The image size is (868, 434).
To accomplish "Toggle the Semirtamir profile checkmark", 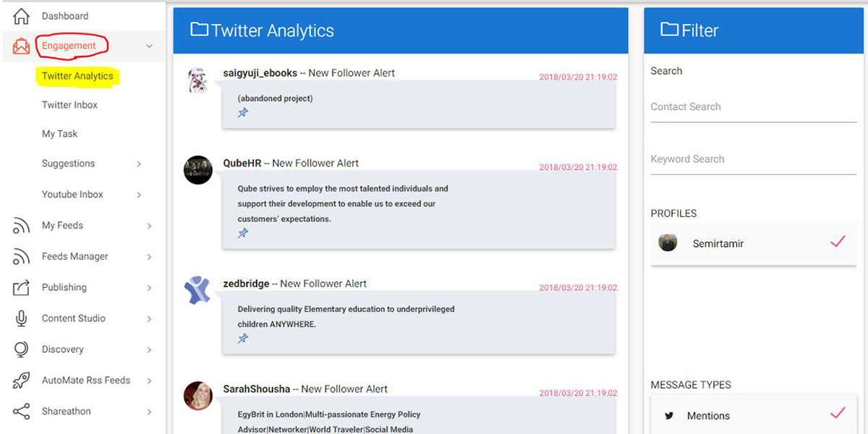I will 838,242.
